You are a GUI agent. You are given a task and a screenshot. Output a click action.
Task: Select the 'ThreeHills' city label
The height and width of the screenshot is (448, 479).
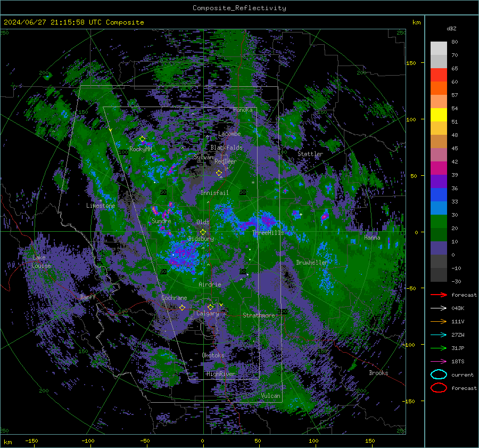click(x=268, y=233)
